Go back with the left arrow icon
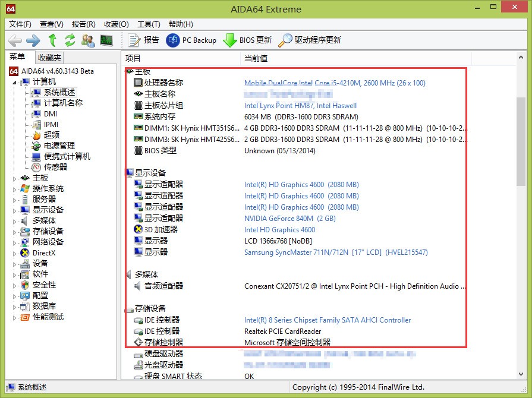 click(x=15, y=40)
